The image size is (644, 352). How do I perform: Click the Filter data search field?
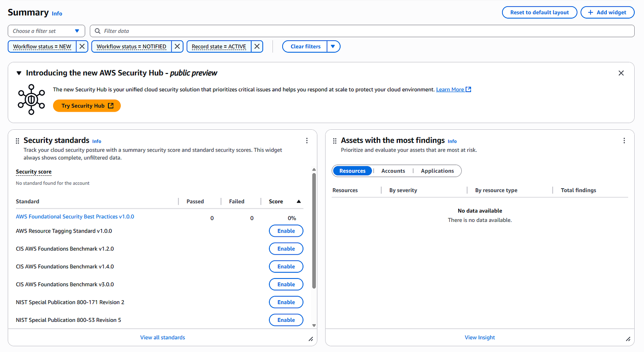[362, 31]
